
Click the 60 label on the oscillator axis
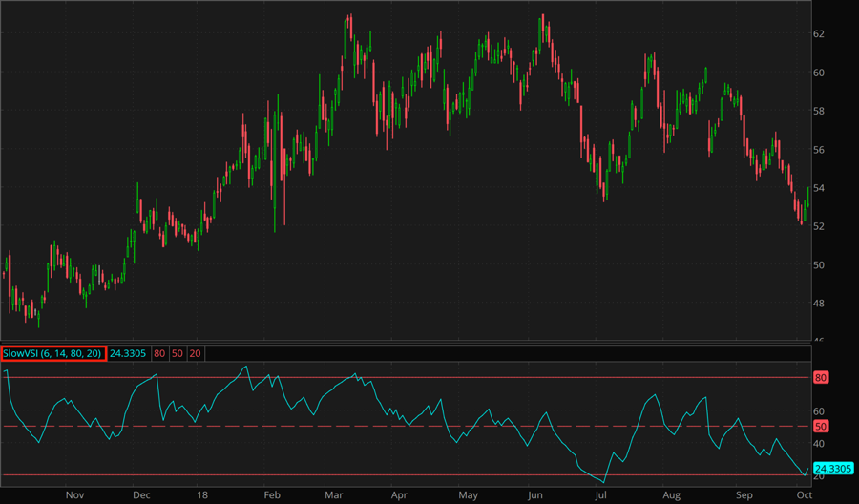(819, 410)
